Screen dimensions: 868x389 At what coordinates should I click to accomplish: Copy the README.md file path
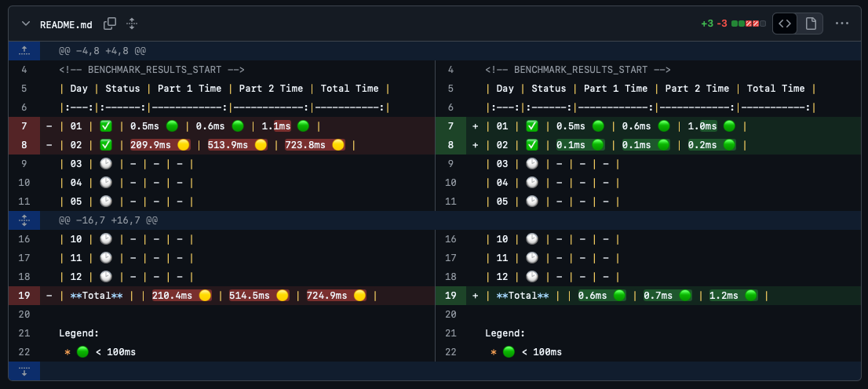[110, 24]
